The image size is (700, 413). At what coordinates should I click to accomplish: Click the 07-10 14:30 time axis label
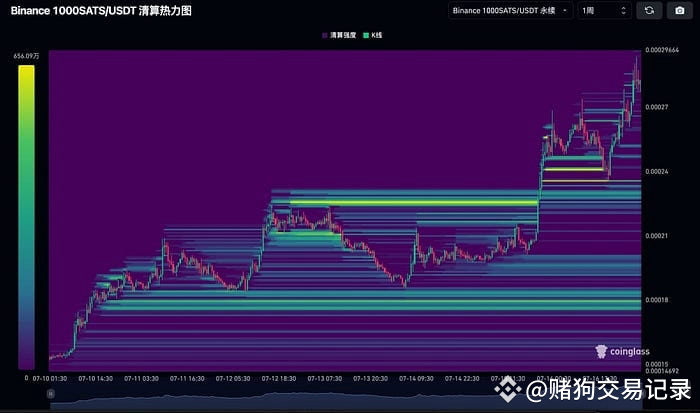click(96, 379)
